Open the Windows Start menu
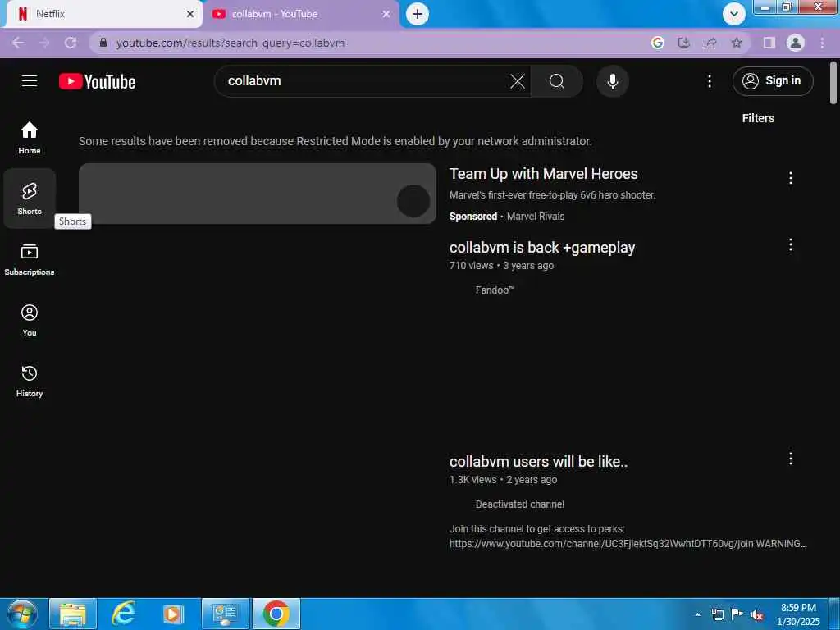 (21, 614)
